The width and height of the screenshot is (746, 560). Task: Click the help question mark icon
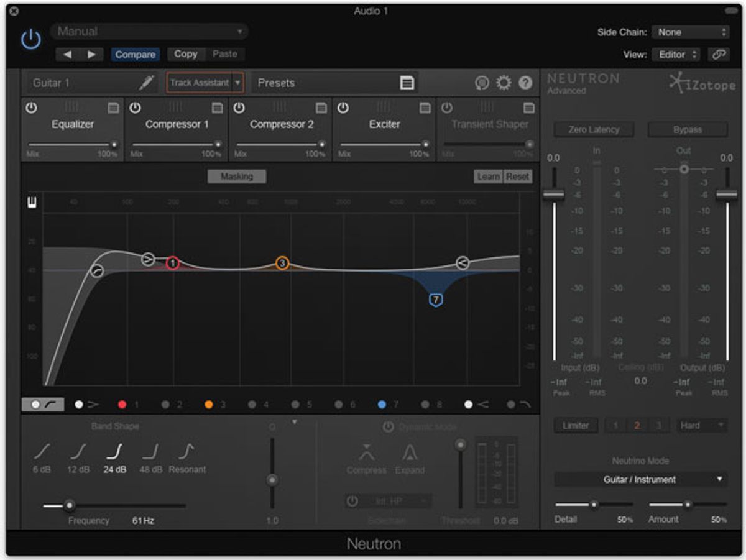[x=525, y=83]
